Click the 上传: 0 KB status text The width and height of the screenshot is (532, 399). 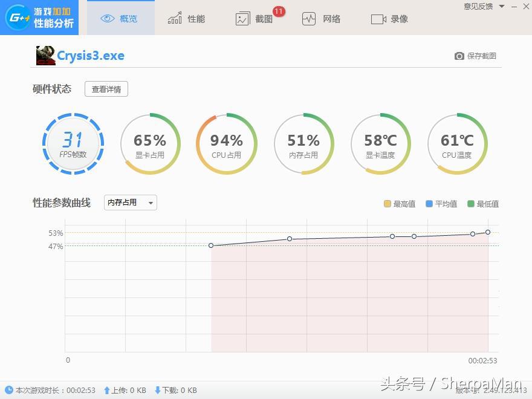point(129,390)
